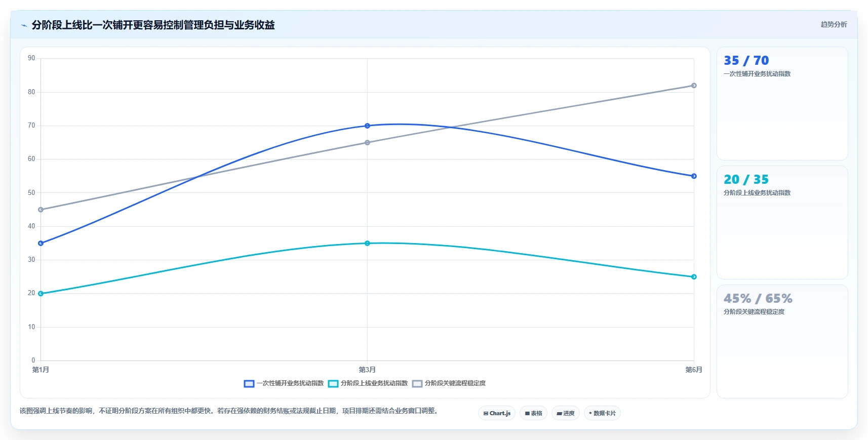Click the trend icon beside the title
The width and height of the screenshot is (868, 440).
click(x=24, y=25)
